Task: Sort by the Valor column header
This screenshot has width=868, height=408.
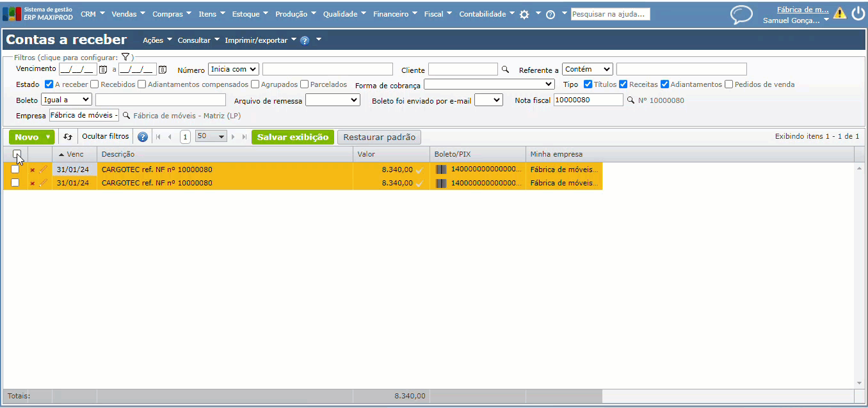Action: click(x=391, y=154)
